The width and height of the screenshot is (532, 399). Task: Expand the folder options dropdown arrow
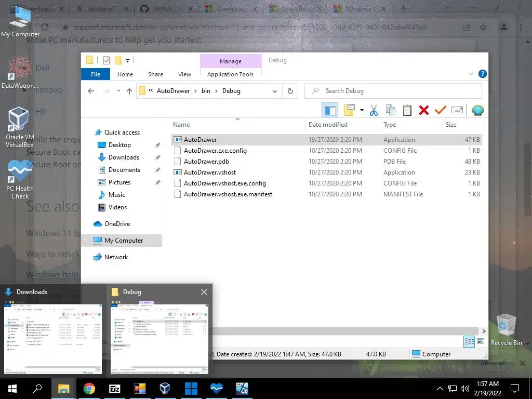(362, 110)
